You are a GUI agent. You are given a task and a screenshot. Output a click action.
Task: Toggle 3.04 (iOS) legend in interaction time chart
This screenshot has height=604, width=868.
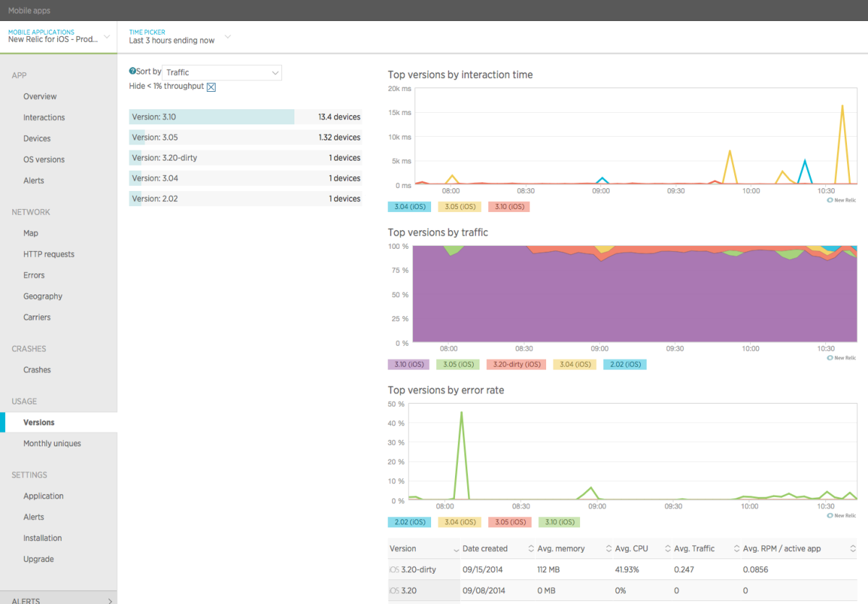(x=409, y=207)
